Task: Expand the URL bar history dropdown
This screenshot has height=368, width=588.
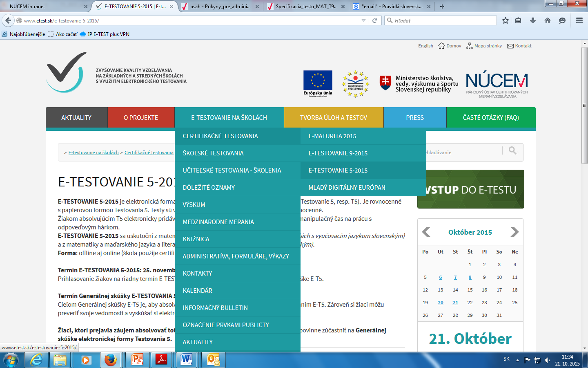Action: (x=363, y=20)
